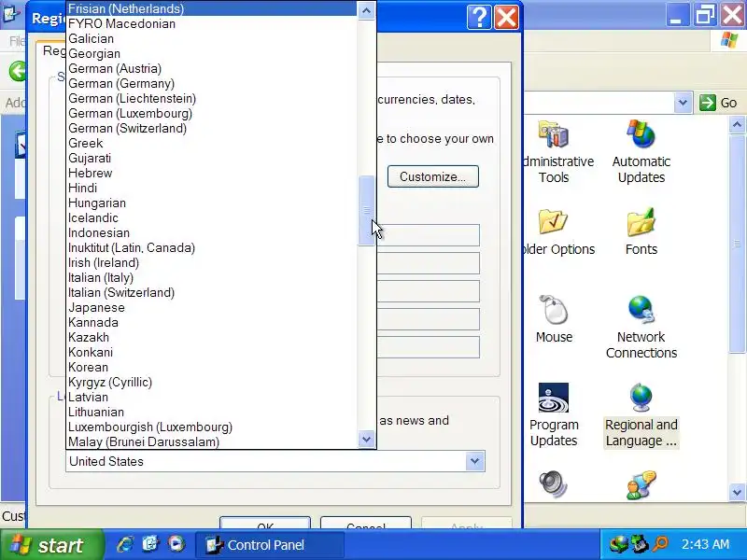
Task: Select Kazakh in the list
Action: pos(212,337)
